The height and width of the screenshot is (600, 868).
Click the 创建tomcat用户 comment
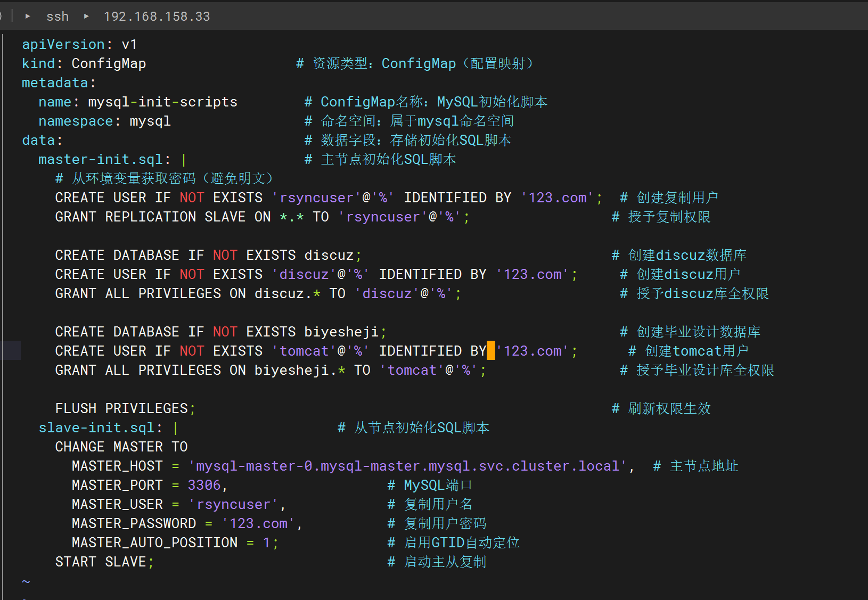(689, 351)
